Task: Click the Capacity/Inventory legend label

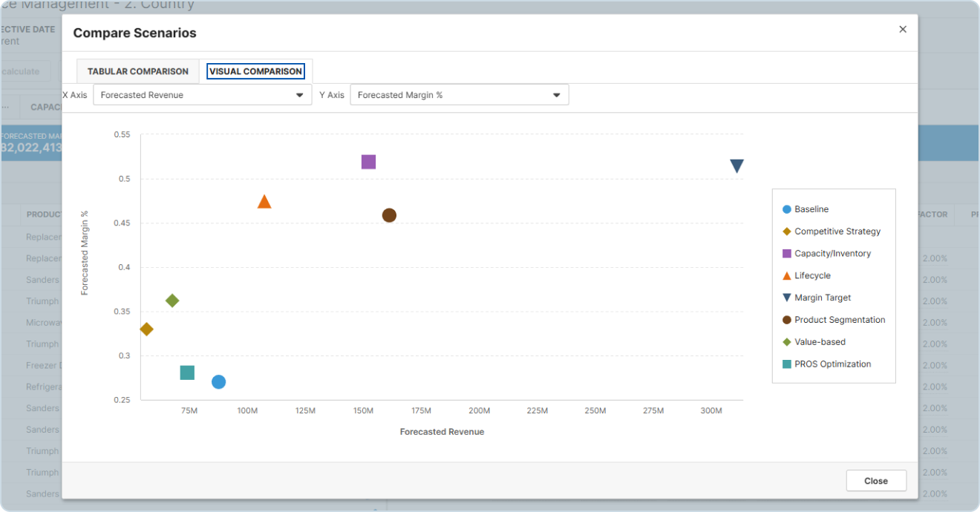Action: point(832,254)
